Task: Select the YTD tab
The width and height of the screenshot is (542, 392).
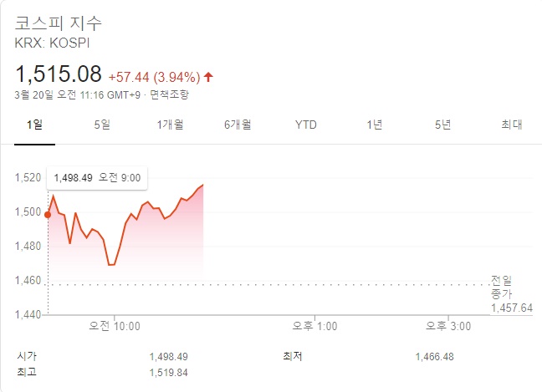Action: pyautogui.click(x=306, y=125)
